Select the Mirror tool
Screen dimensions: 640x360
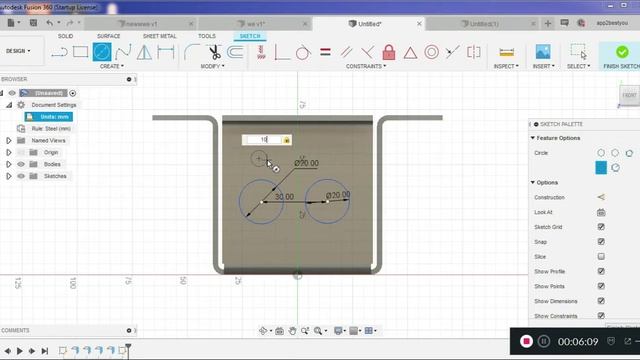[x=144, y=52]
